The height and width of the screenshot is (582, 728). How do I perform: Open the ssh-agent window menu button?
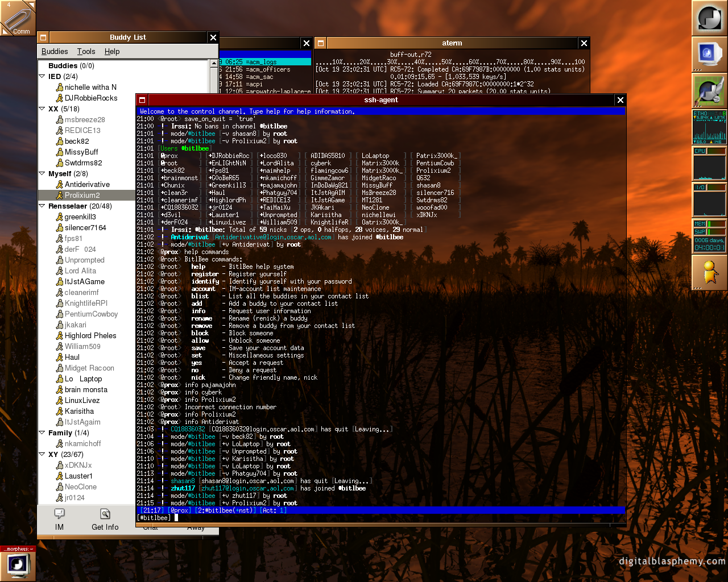point(142,100)
